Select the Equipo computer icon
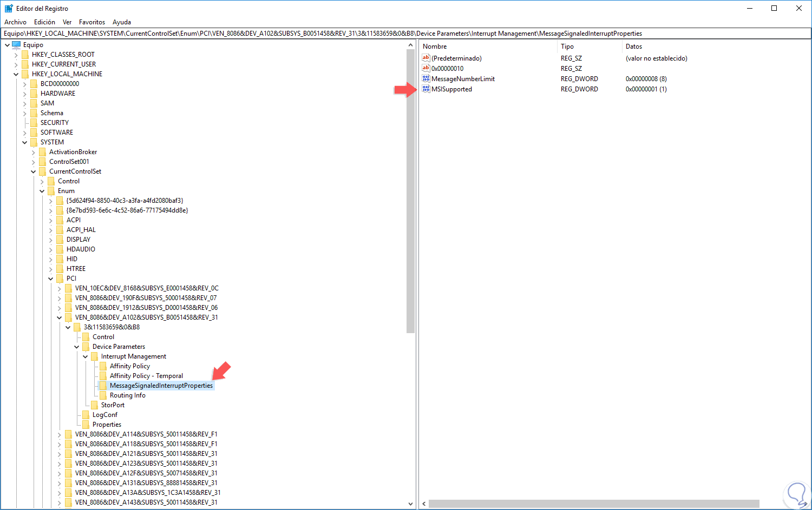This screenshot has height=510, width=812. point(16,45)
